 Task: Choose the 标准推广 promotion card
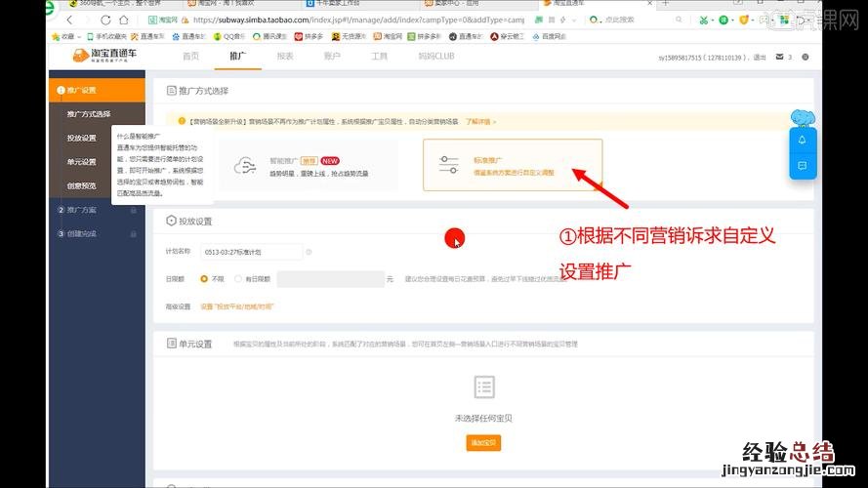tap(513, 165)
